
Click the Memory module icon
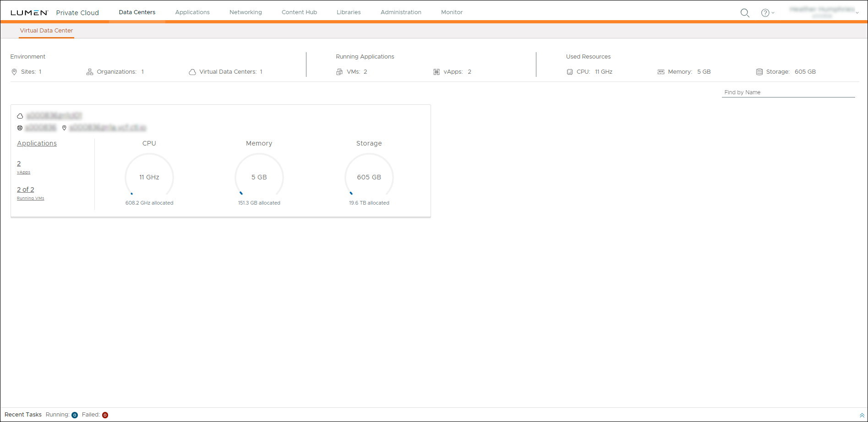click(x=661, y=71)
